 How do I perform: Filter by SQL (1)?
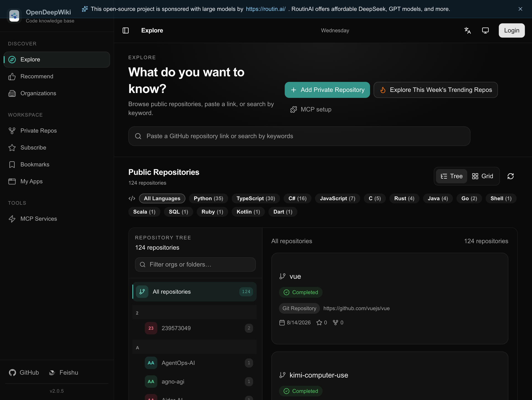[178, 211]
